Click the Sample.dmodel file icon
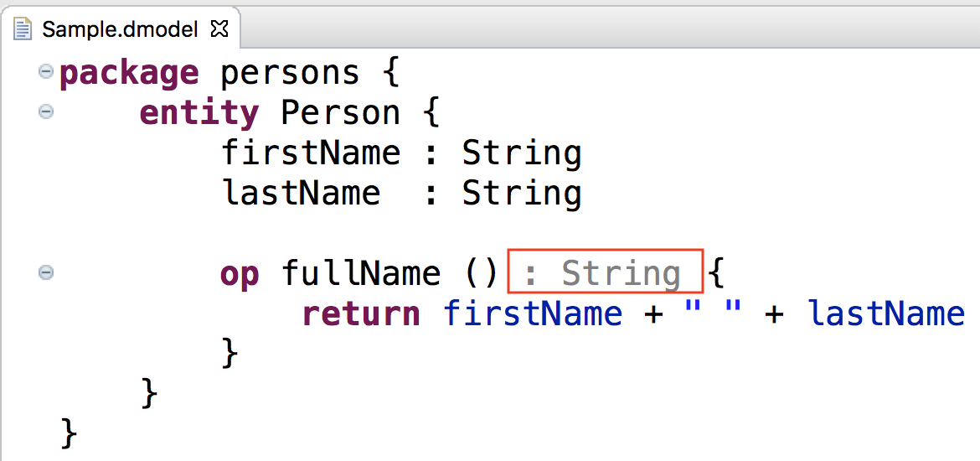Image resolution: width=980 pixels, height=461 pixels. (x=23, y=29)
